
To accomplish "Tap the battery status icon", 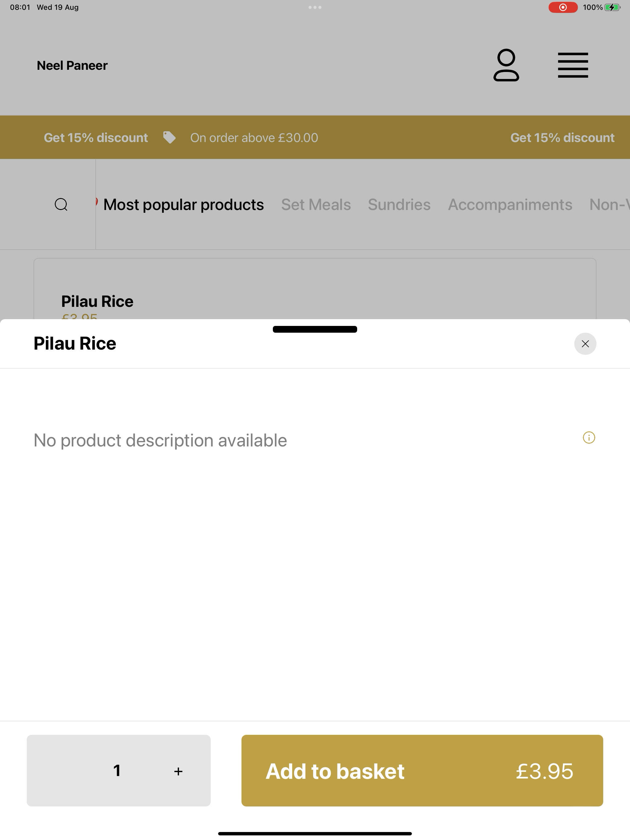I will (x=612, y=7).
